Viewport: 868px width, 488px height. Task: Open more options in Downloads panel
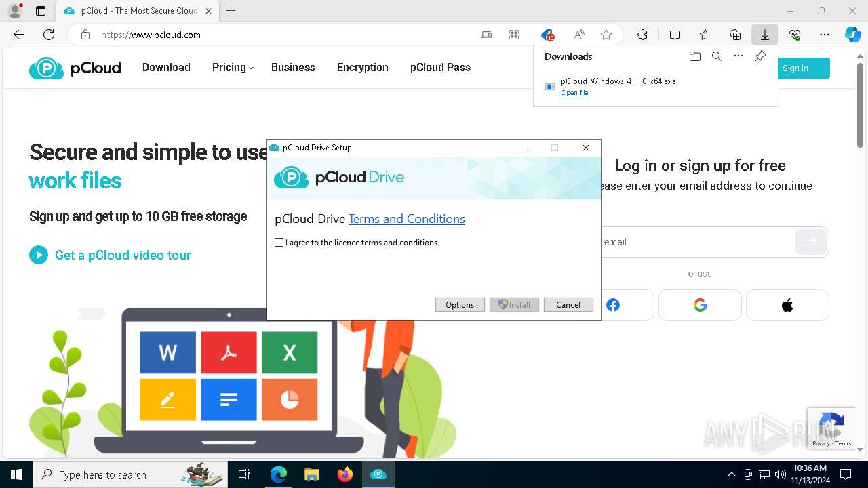point(738,56)
